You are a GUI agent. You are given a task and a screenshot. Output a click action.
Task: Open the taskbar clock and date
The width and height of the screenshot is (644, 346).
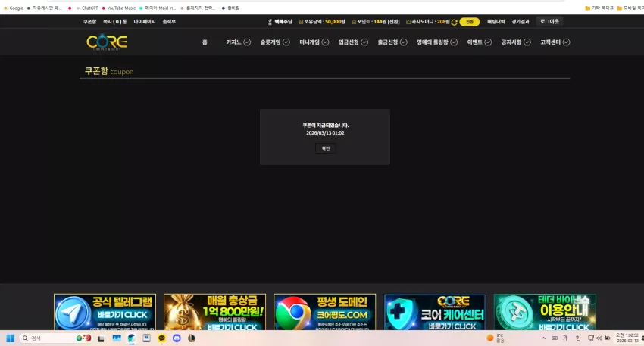[627, 338]
